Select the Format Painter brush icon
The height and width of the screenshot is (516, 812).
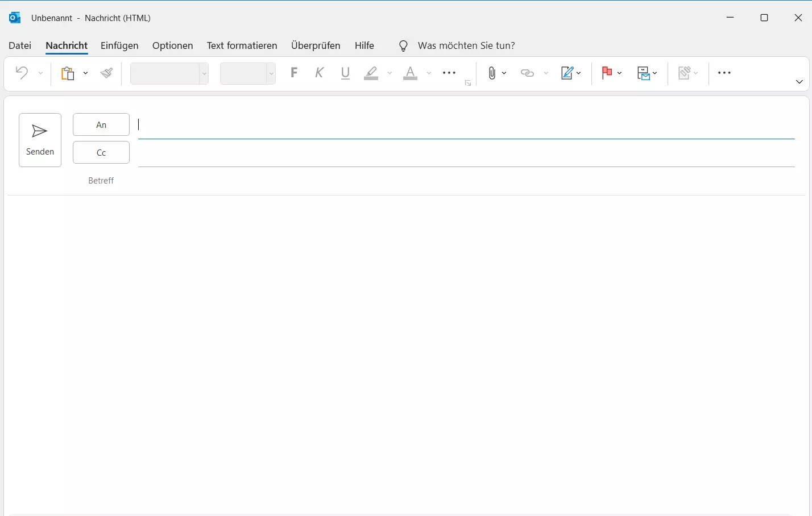tap(106, 73)
